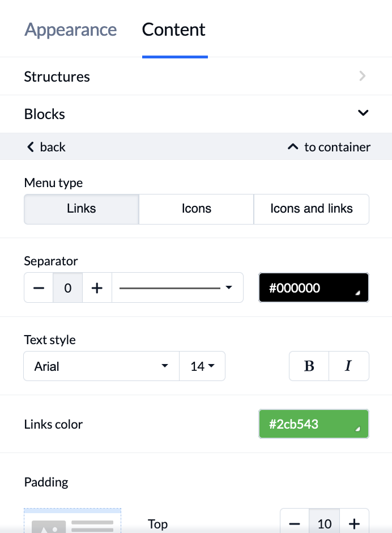Viewport: 392px width, 533px height.
Task: Click the padding block preview thumbnail
Action: (73, 521)
